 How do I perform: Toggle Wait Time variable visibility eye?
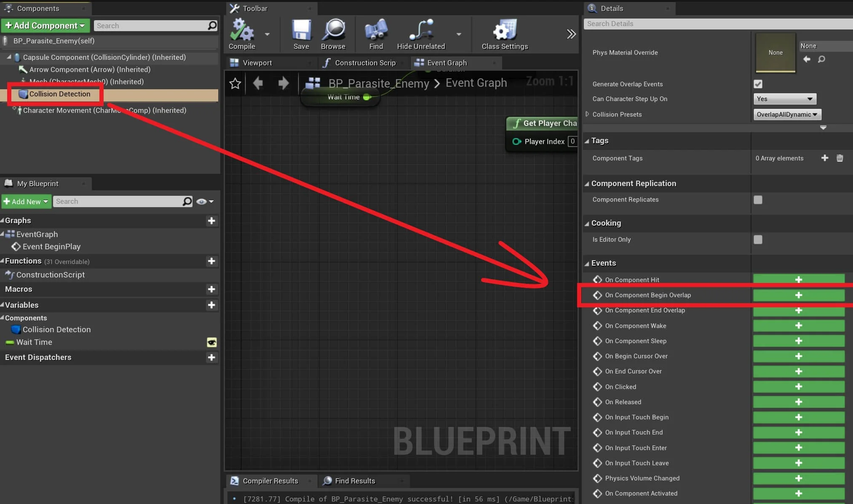point(211,342)
